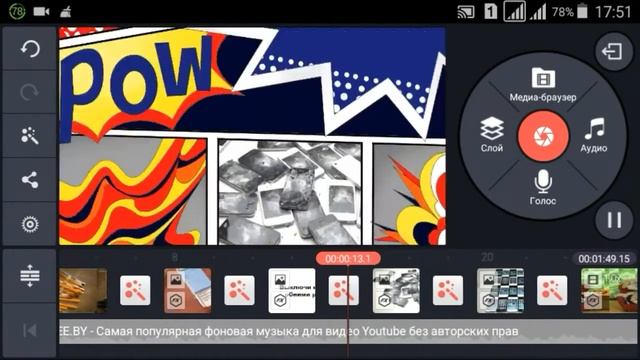
Task: Open transition after the phone grid clip
Action: pos(552,290)
